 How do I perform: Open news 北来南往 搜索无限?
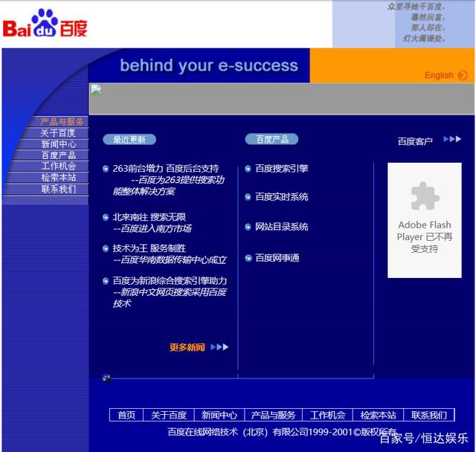[x=149, y=217]
